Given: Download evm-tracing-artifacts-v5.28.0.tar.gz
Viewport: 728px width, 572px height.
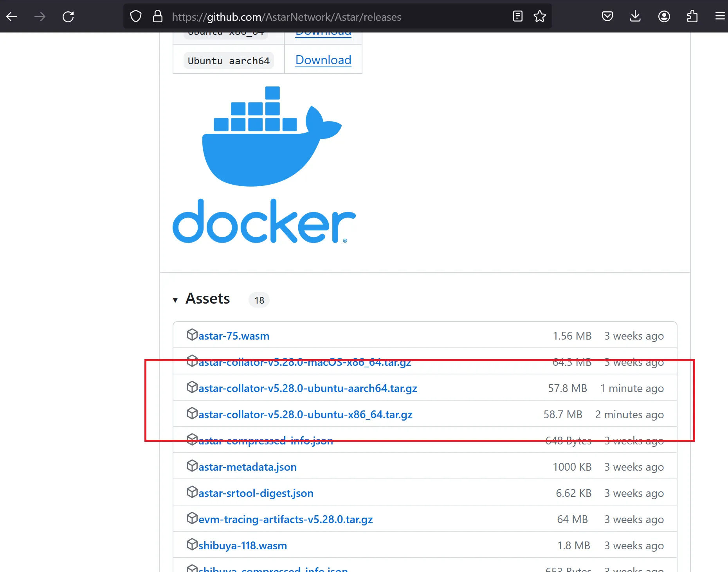Looking at the screenshot, I should [x=285, y=520].
